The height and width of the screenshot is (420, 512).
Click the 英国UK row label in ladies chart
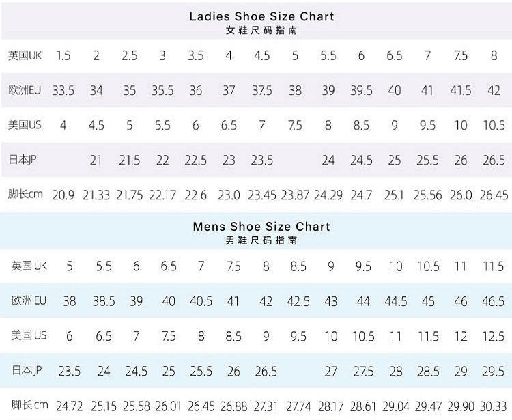25,55
